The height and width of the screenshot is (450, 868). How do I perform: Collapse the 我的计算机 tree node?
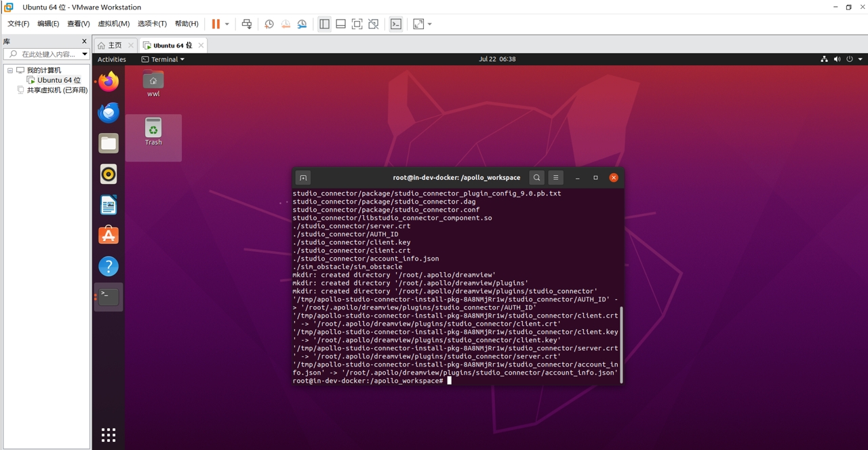(x=9, y=70)
